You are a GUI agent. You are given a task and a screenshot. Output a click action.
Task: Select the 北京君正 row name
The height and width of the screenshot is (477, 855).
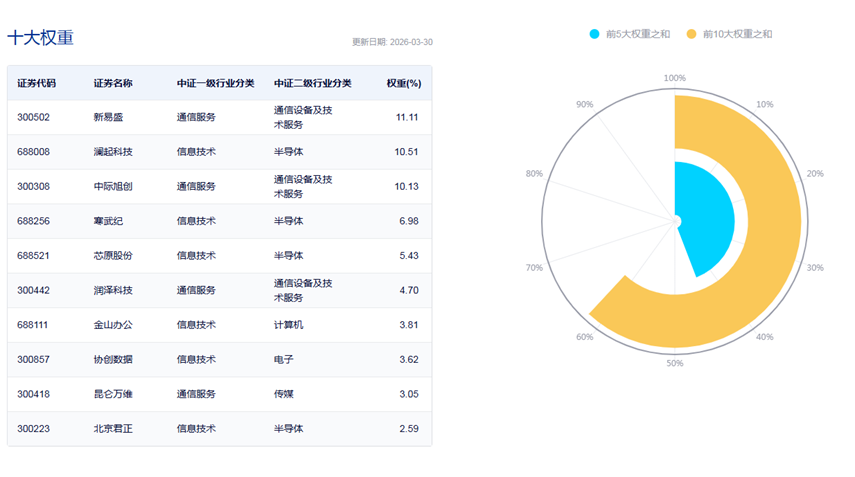click(113, 429)
